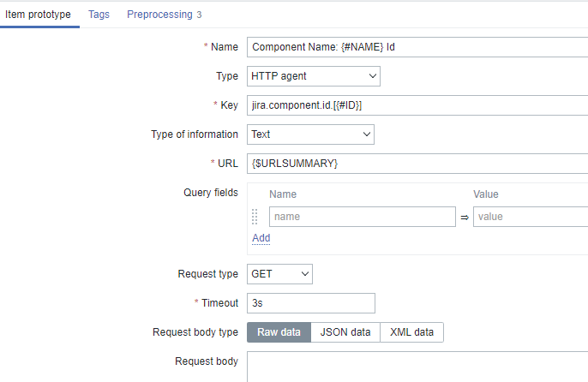Select JSON data request body type
588x382 pixels.
(345, 332)
